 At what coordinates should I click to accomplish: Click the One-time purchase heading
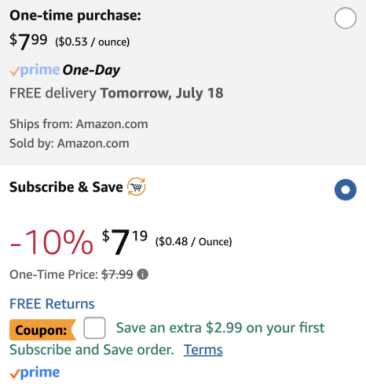point(75,15)
